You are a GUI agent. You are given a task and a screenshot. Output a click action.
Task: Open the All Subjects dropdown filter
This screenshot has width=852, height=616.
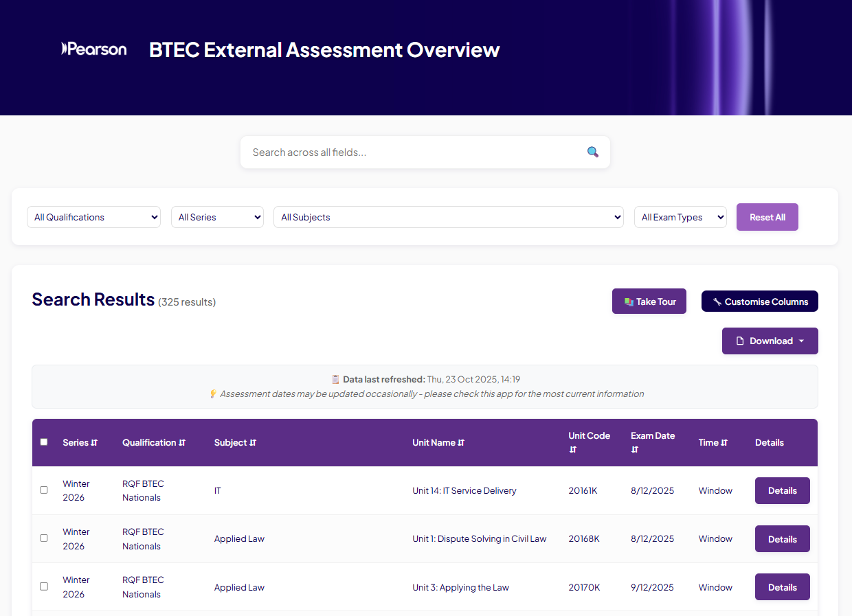coord(448,217)
